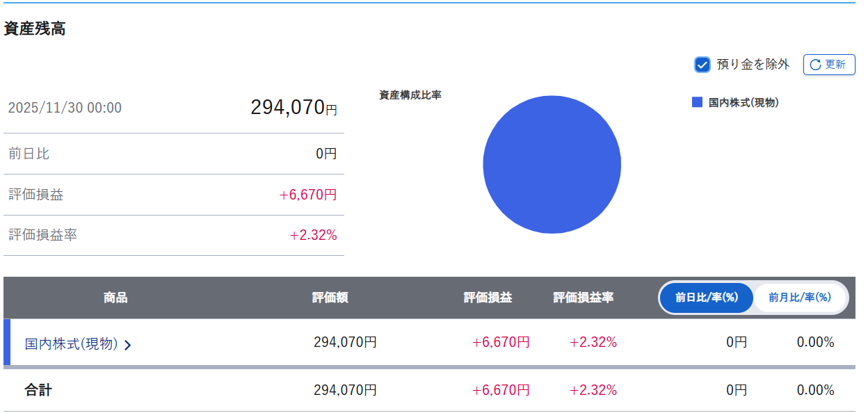Click the blue bar left of 国内株式(現物) row
The height and width of the screenshot is (413, 868).
coord(7,342)
